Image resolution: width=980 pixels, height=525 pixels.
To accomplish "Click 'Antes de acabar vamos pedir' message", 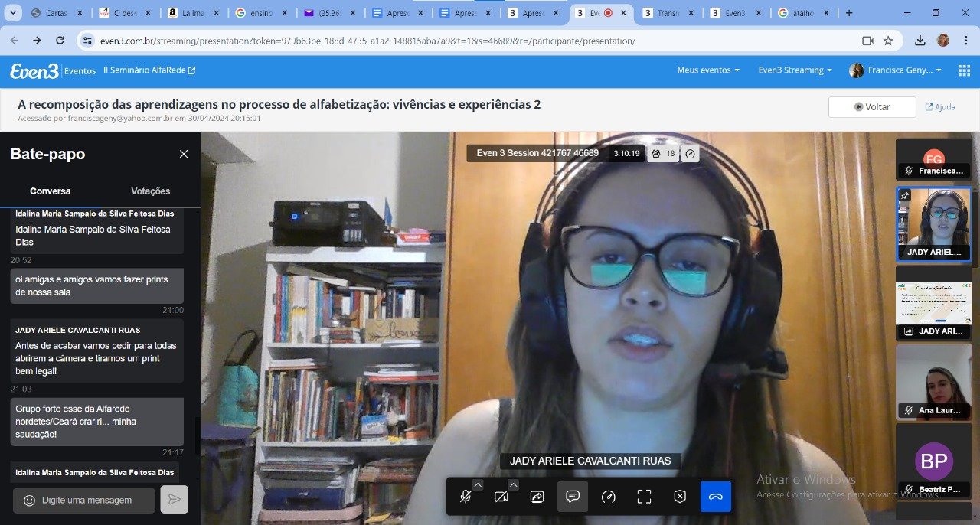I will point(96,358).
